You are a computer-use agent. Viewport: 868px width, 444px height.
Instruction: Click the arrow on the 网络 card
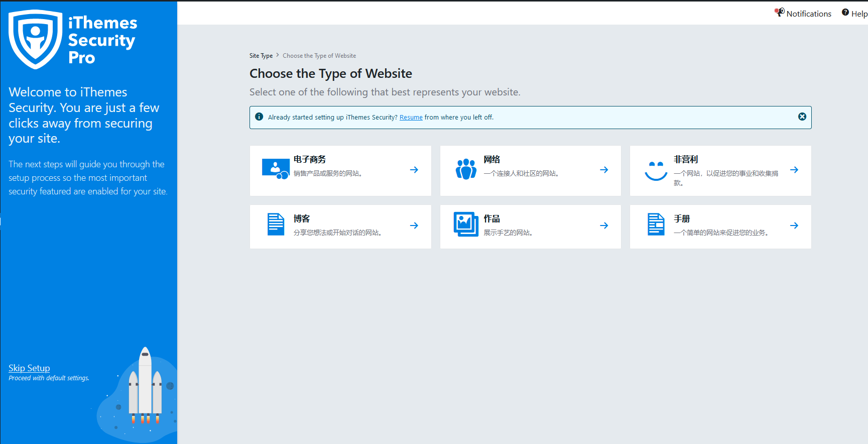point(604,170)
